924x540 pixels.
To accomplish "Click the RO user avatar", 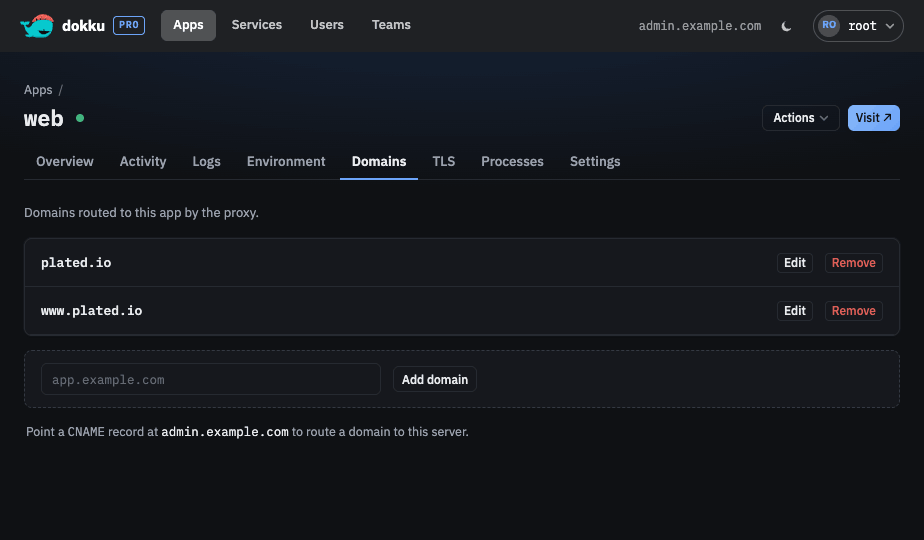I will tap(829, 25).
